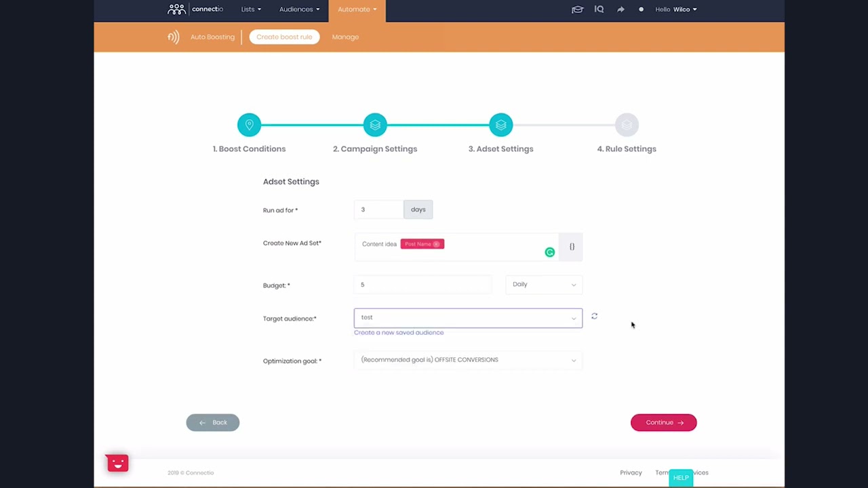Click Create a new saved audience link
The image size is (868, 488).
tap(399, 333)
